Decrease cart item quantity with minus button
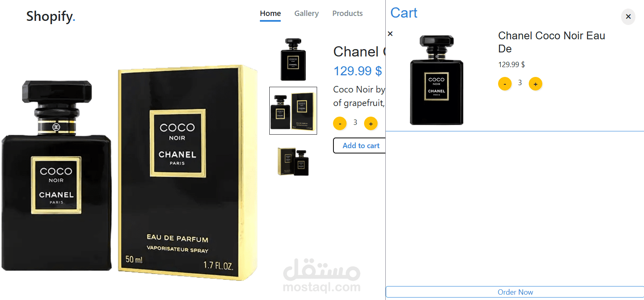This screenshot has width=644, height=300. [505, 84]
